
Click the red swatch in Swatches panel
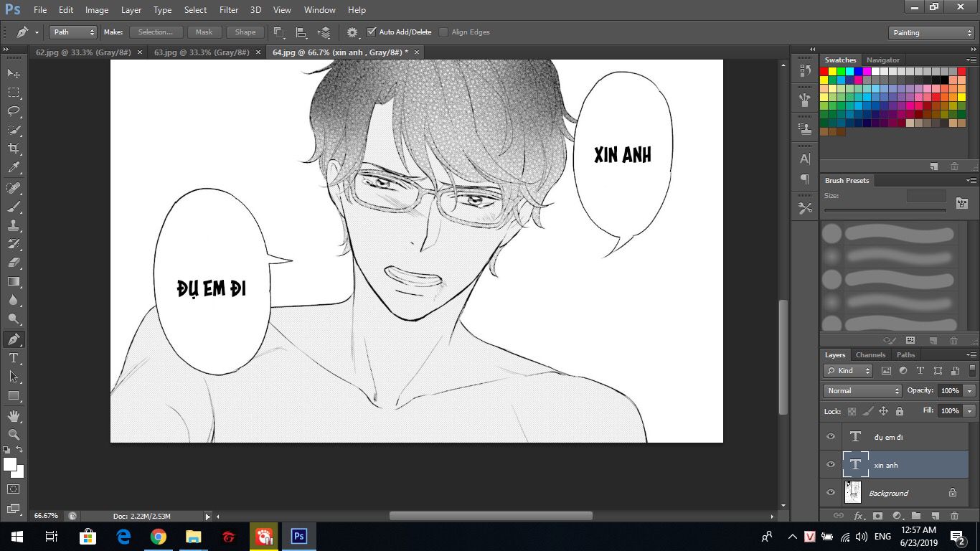point(824,72)
